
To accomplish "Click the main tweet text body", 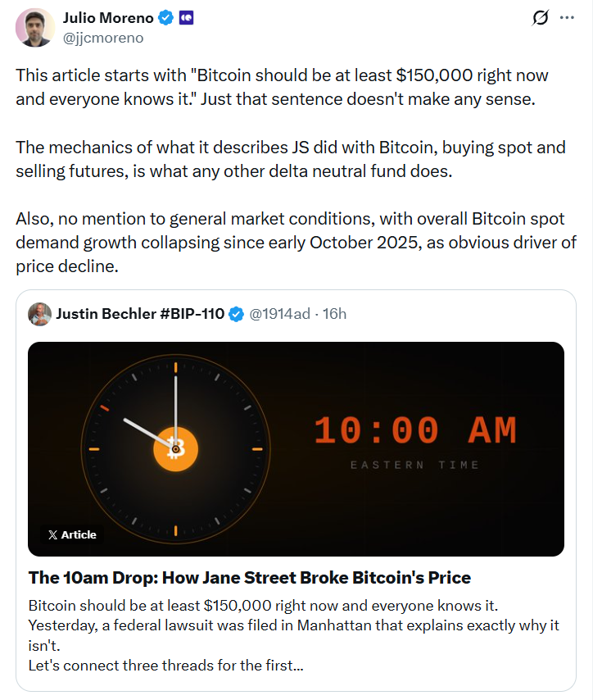I will tap(295, 164).
